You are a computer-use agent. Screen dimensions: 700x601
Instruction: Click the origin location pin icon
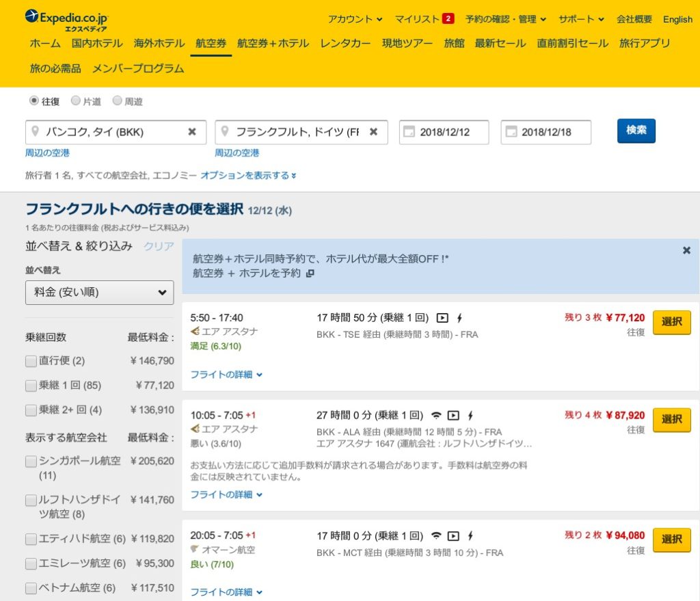coord(35,131)
